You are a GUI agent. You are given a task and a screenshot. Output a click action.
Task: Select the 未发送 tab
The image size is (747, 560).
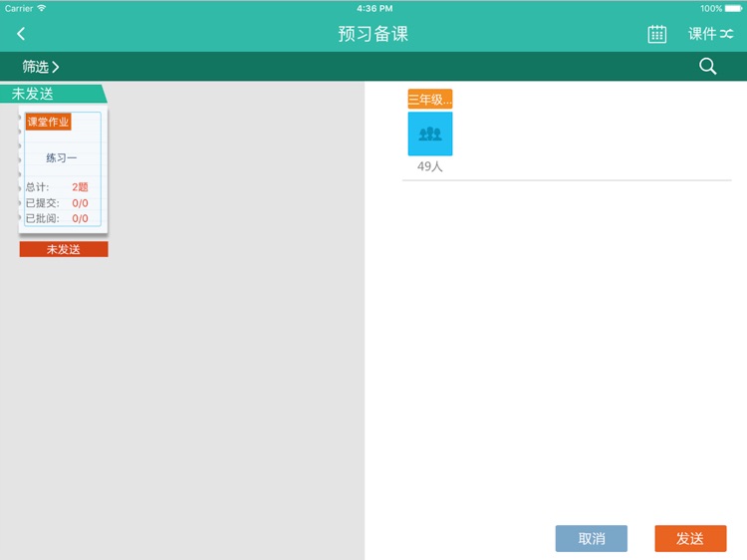pos(53,94)
